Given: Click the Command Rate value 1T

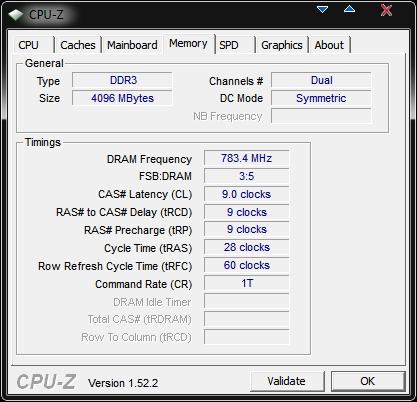Looking at the screenshot, I should tap(247, 283).
